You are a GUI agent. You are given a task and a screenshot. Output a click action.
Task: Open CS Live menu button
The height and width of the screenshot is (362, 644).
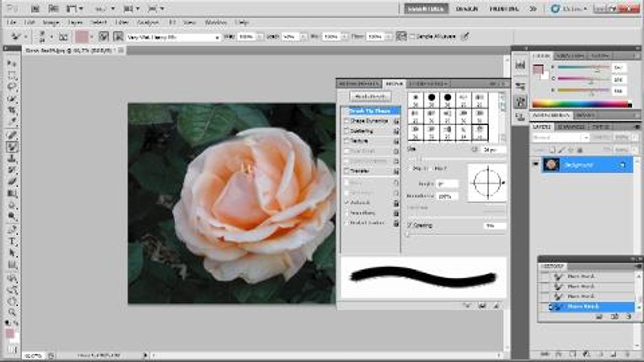(570, 9)
